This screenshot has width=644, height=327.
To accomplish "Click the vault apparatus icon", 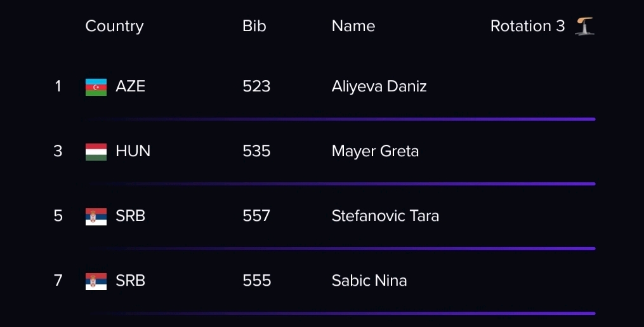I will tap(584, 26).
